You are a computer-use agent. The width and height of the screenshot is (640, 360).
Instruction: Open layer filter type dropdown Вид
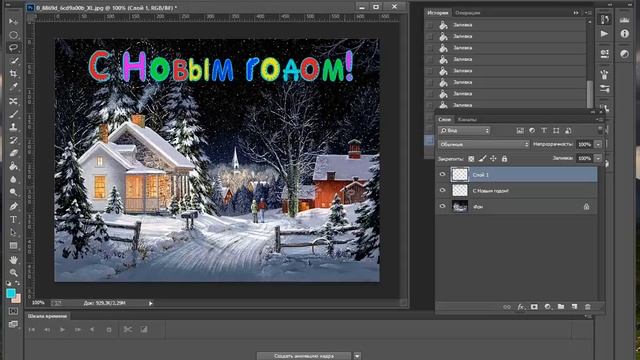[464, 131]
